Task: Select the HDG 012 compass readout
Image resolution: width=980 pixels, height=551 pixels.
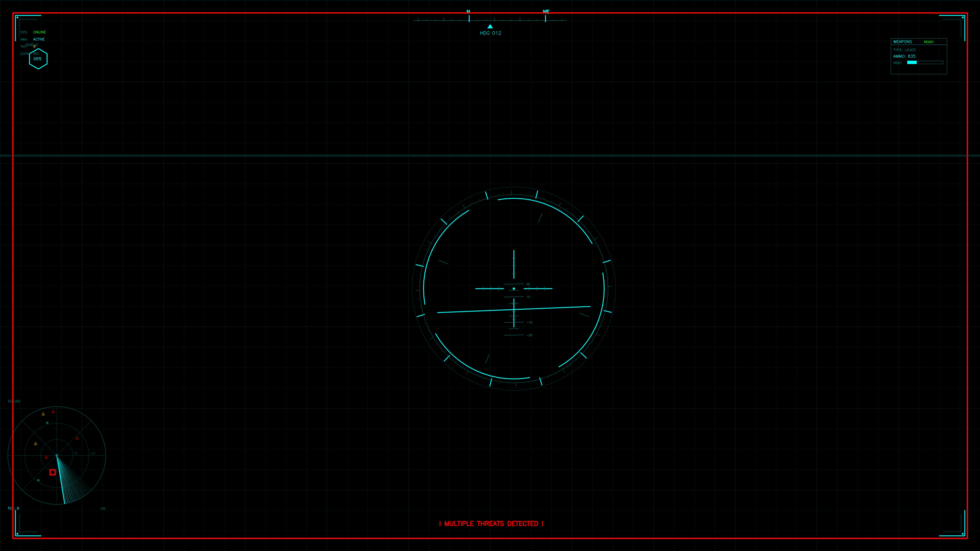Action: coord(490,33)
